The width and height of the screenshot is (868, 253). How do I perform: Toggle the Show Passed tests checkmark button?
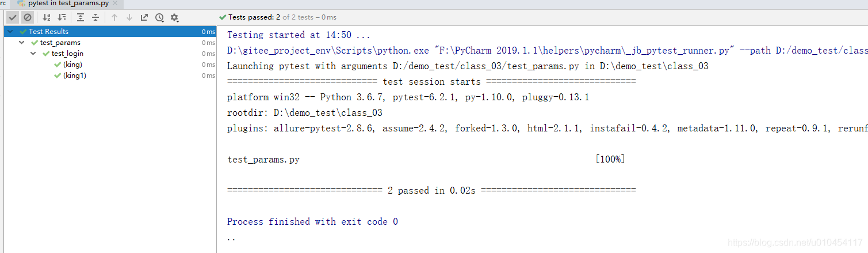tap(13, 17)
